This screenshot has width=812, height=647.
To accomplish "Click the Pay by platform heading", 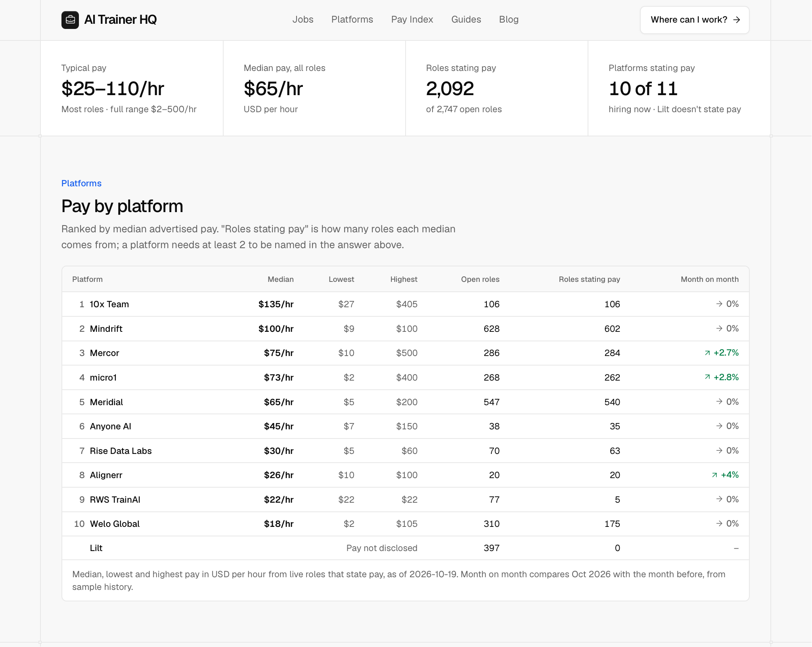I will pyautogui.click(x=122, y=206).
